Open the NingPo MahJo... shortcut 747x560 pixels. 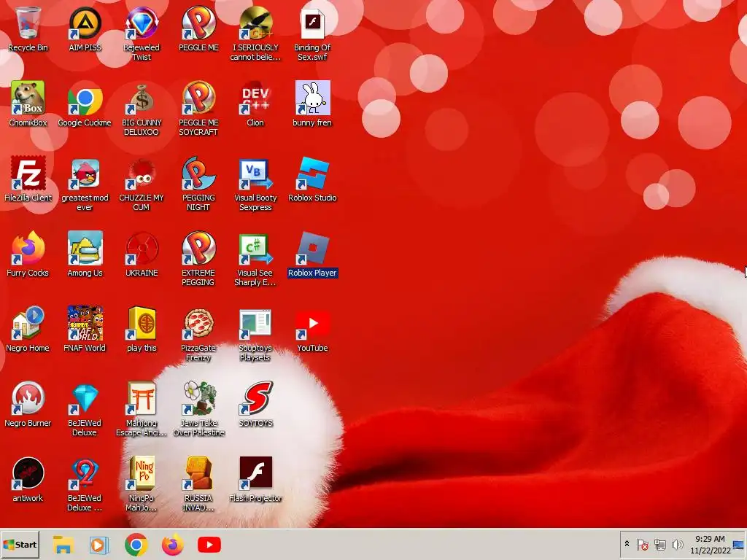coord(142,484)
